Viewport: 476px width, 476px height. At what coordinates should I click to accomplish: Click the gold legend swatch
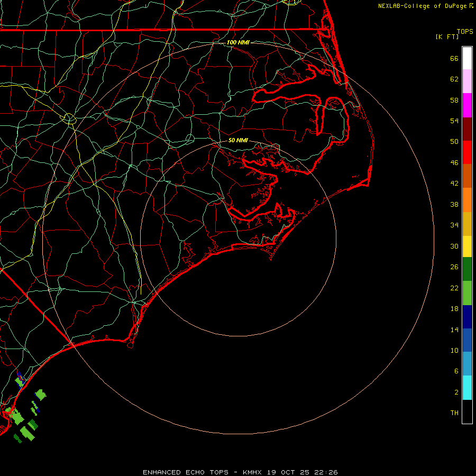pyautogui.click(x=467, y=224)
